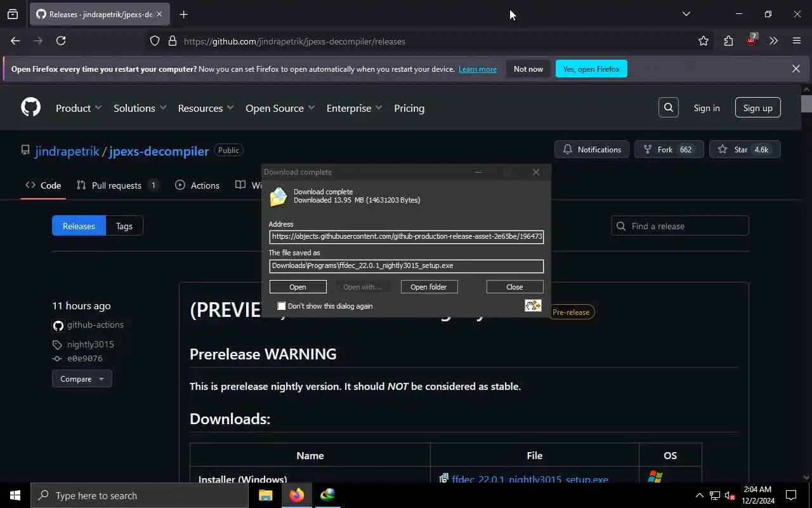Switch to the Actions tab
The image size is (812, 508).
coord(197,185)
